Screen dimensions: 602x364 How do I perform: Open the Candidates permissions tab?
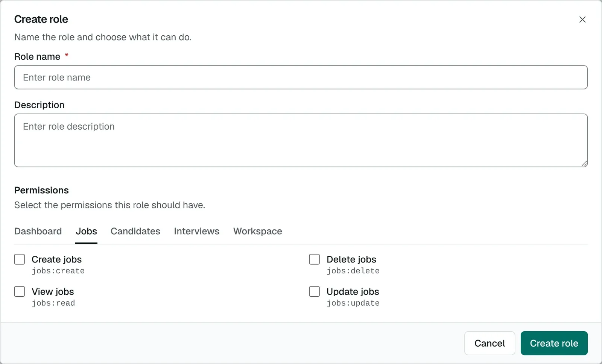click(x=135, y=231)
